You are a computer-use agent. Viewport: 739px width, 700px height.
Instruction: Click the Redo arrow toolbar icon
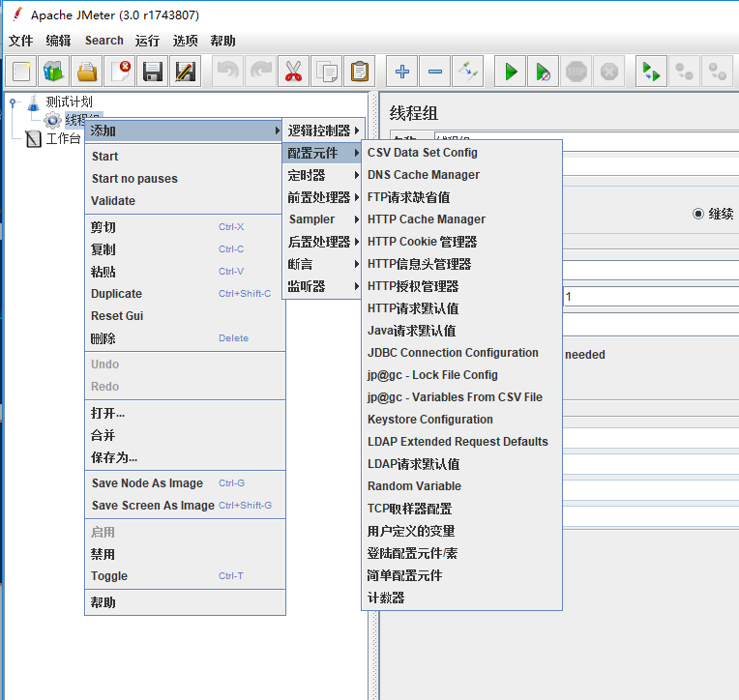click(x=261, y=72)
